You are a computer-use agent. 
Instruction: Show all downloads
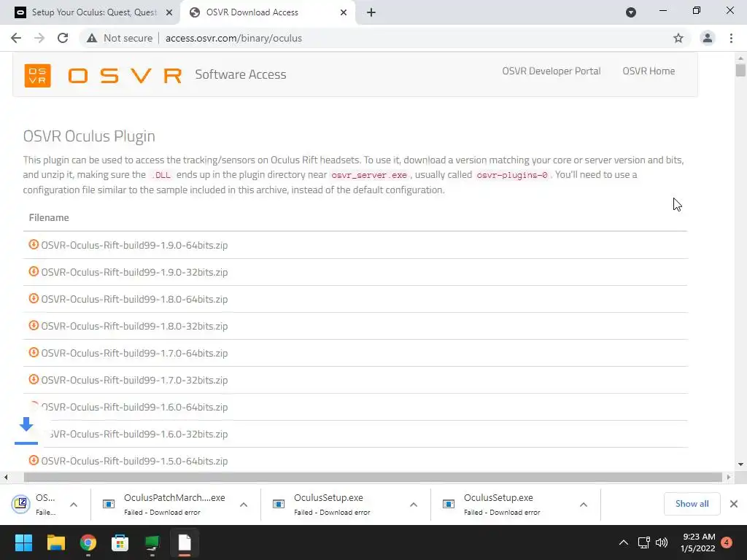click(692, 504)
